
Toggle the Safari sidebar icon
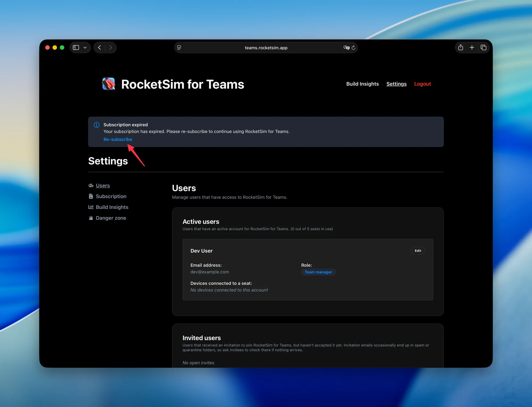point(76,48)
